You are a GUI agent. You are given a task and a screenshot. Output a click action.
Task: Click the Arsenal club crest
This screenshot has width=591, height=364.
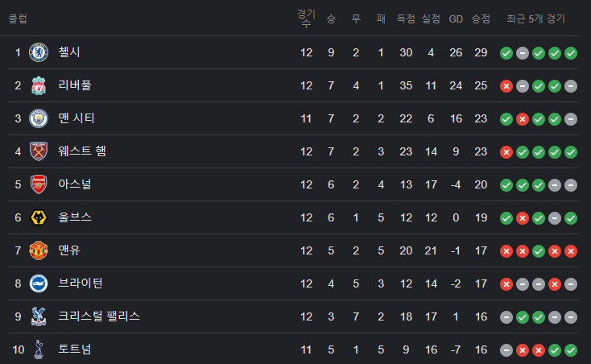pyautogui.click(x=39, y=184)
